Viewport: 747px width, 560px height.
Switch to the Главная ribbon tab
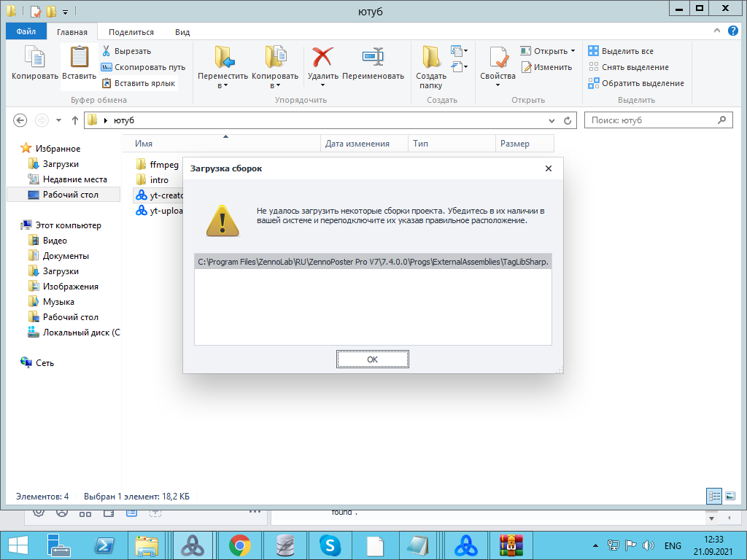click(72, 32)
